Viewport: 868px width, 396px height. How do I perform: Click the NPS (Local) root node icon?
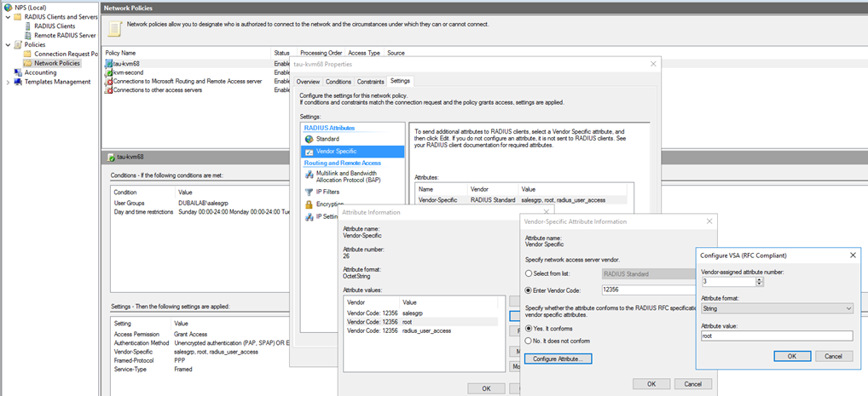(x=7, y=8)
